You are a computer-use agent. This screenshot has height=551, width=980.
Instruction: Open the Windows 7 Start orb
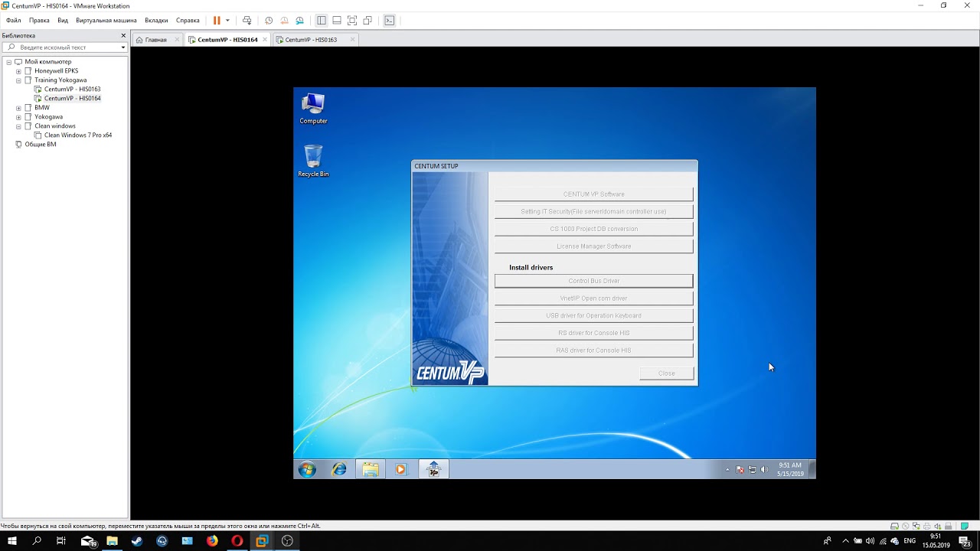pos(307,469)
